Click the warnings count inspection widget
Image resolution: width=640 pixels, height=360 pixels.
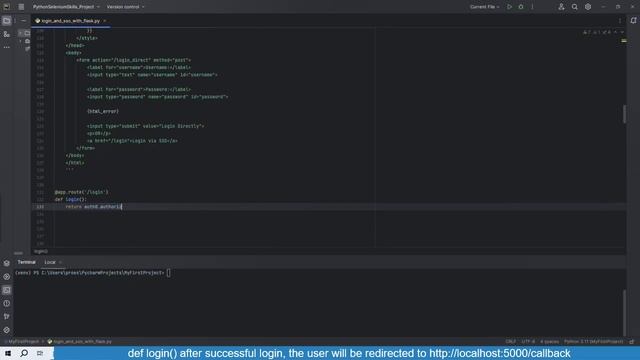[x=597, y=32]
